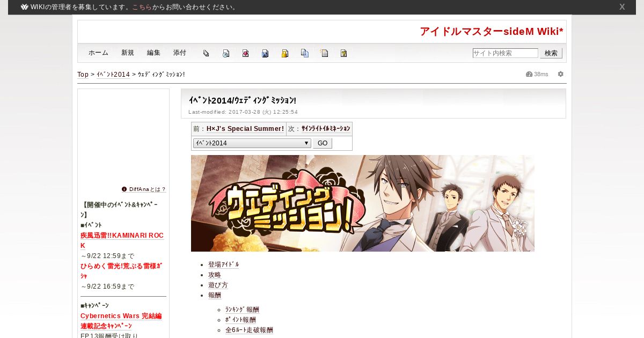The image size is (644, 338).
Task: Open the 新規 menu item
Action: pos(128,53)
